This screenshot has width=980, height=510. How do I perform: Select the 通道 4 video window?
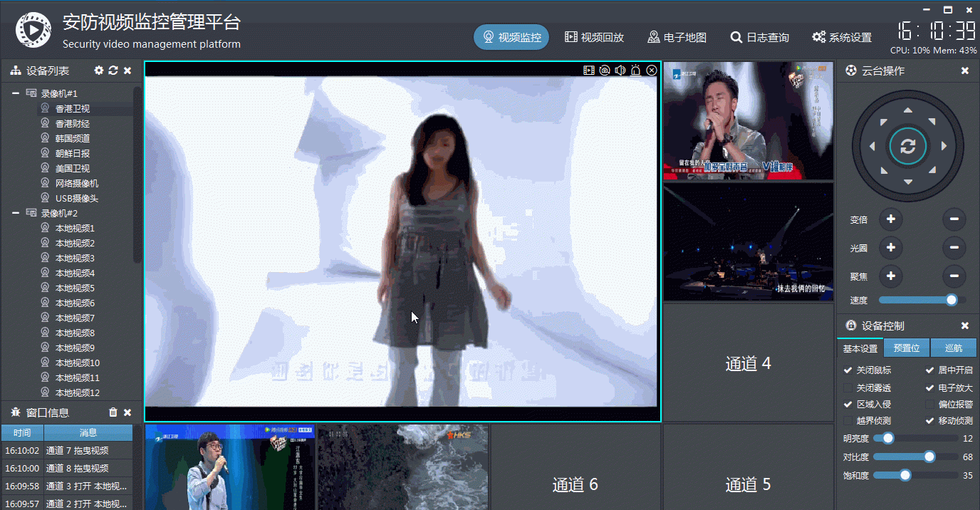[748, 363]
